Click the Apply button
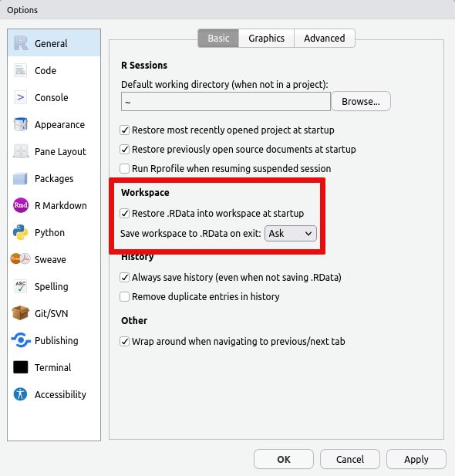Screen dimensions: 455x476 click(x=416, y=459)
